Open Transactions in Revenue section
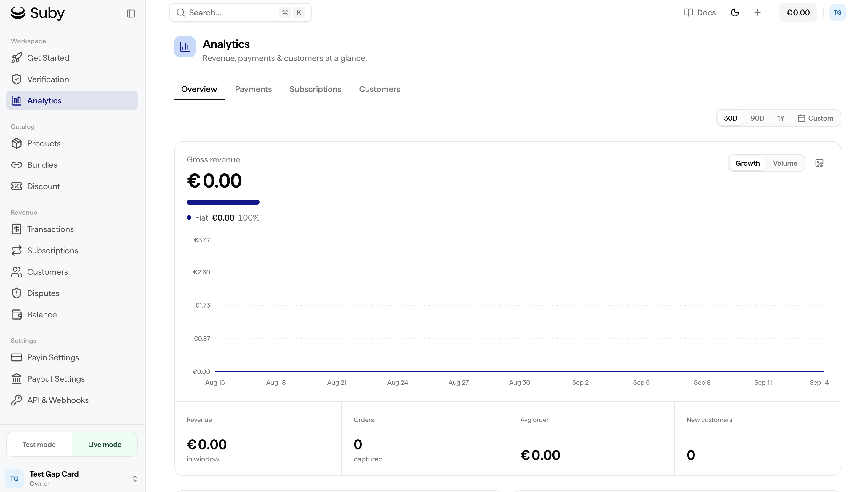The image size is (868, 492). click(72, 229)
